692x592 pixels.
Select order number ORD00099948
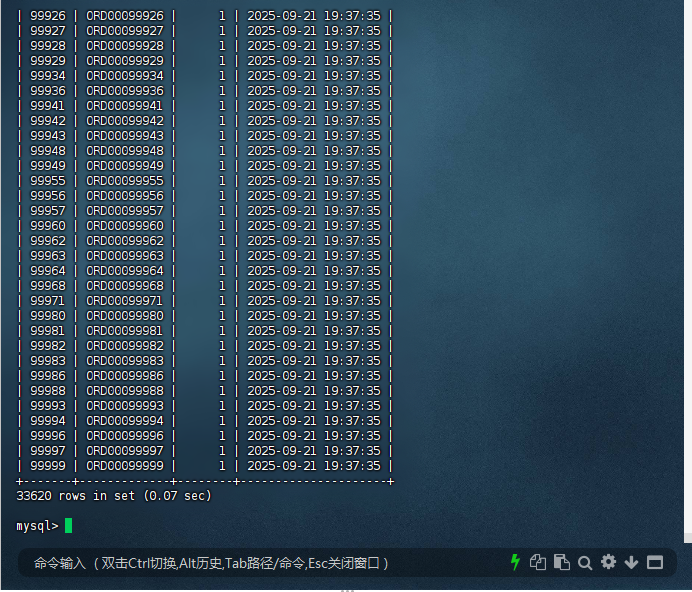125,151
